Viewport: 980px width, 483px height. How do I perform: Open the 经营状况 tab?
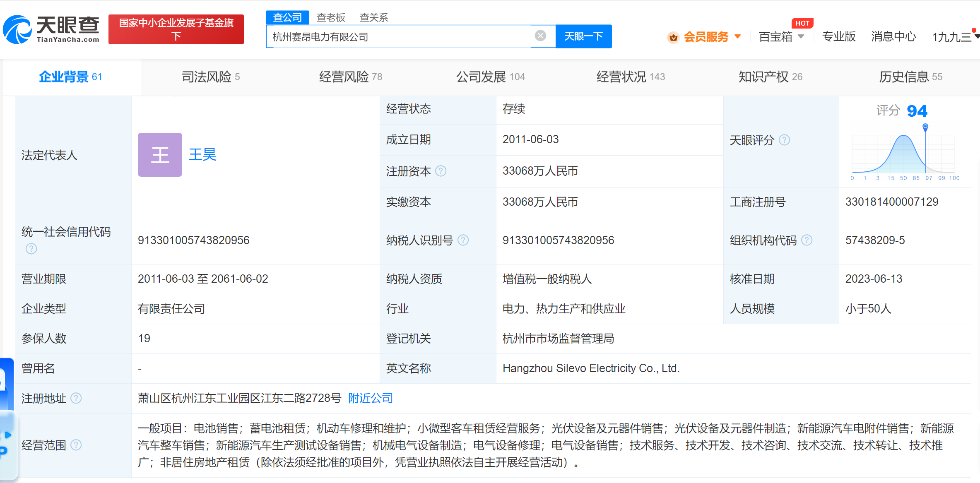click(x=631, y=77)
